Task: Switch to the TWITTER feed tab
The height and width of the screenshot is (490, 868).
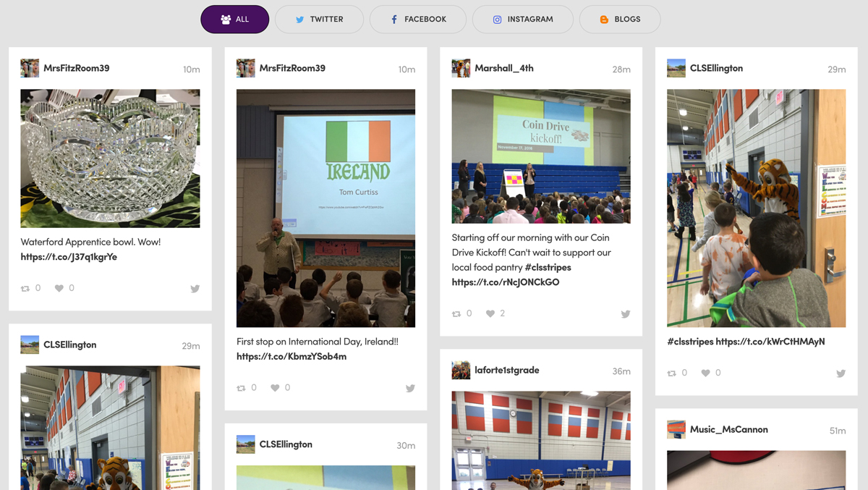Action: pos(319,20)
